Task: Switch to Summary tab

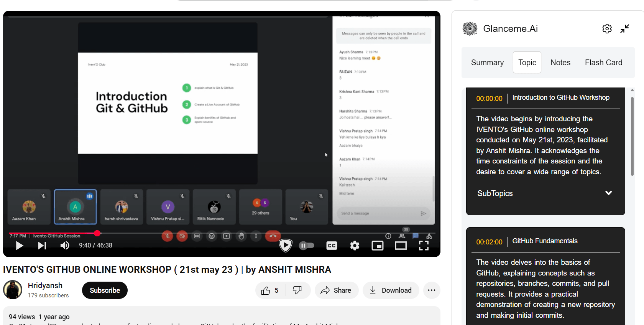Action: 487,63
